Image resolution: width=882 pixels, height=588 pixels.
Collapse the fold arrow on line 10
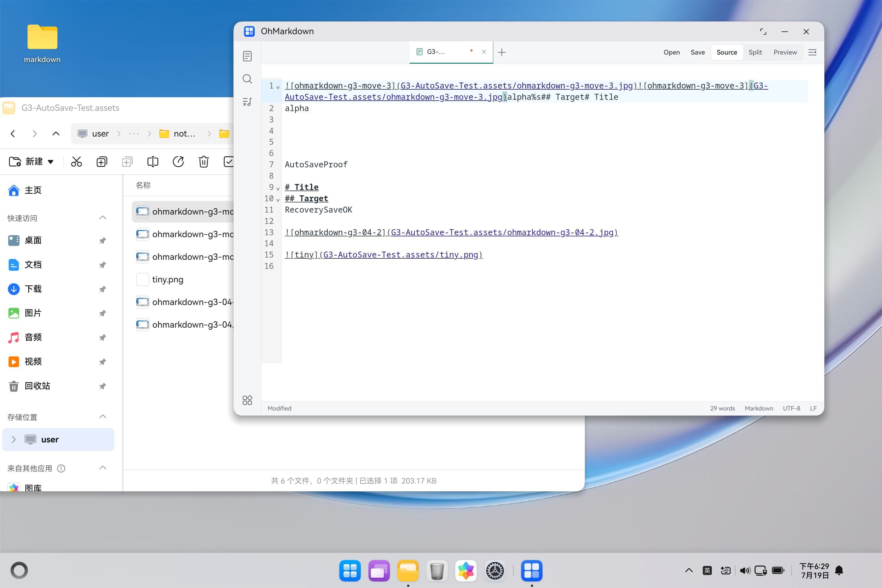pos(278,200)
